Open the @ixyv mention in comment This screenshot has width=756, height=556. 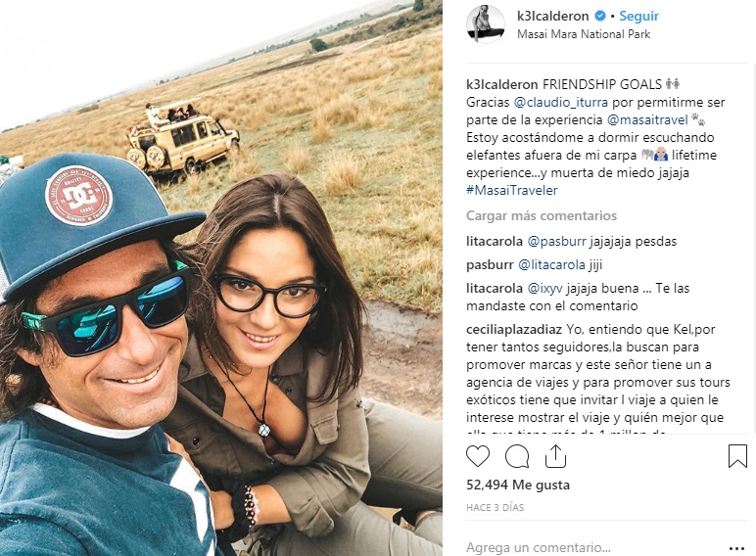pyautogui.click(x=545, y=288)
